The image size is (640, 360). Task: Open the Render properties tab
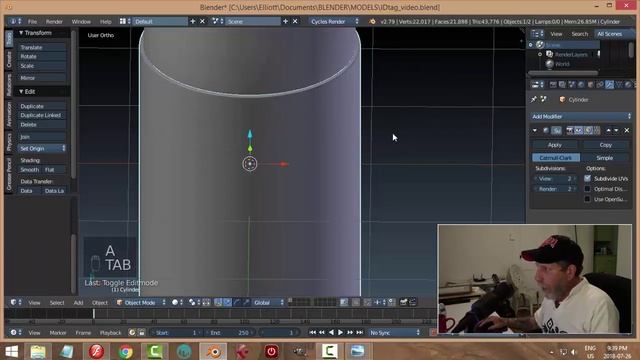click(x=553, y=84)
